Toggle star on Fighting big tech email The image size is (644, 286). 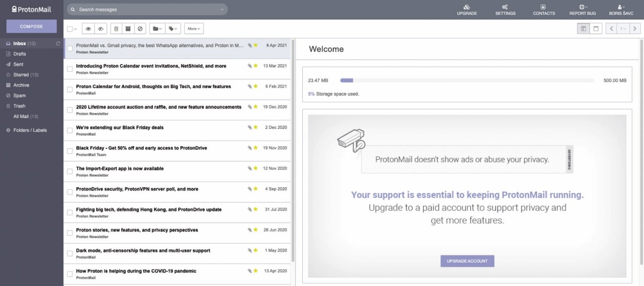coord(255,209)
